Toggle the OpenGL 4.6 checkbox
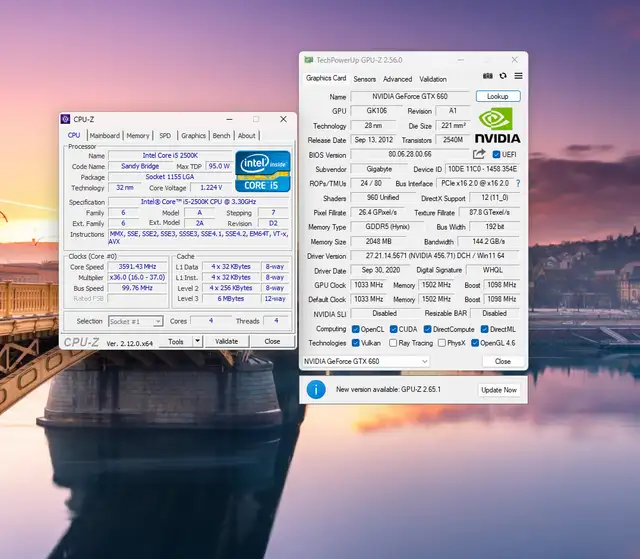 pos(475,343)
